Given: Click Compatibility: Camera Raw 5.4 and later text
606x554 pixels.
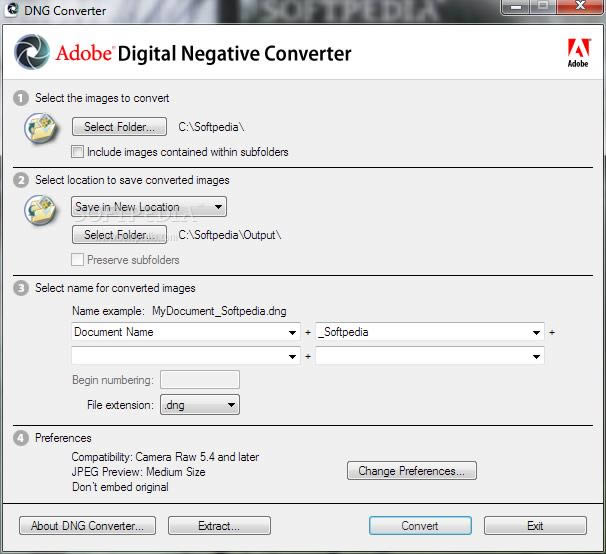Looking at the screenshot, I should pos(165,457).
